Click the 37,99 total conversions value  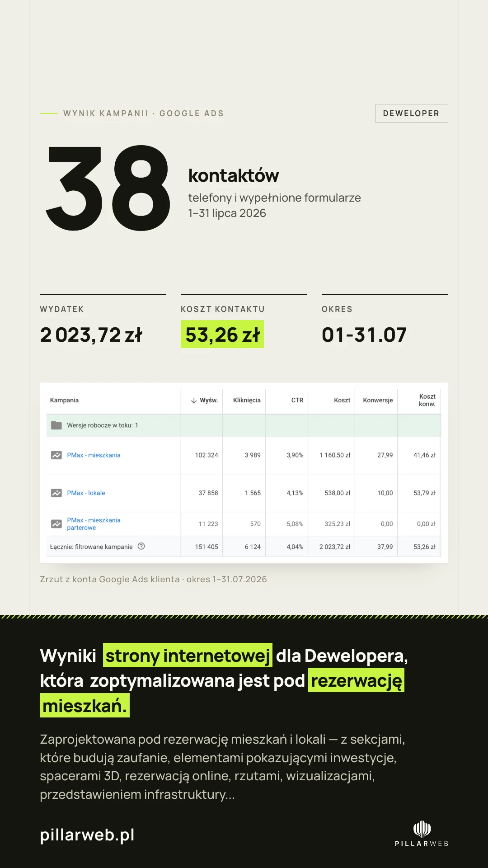pyautogui.click(x=385, y=547)
